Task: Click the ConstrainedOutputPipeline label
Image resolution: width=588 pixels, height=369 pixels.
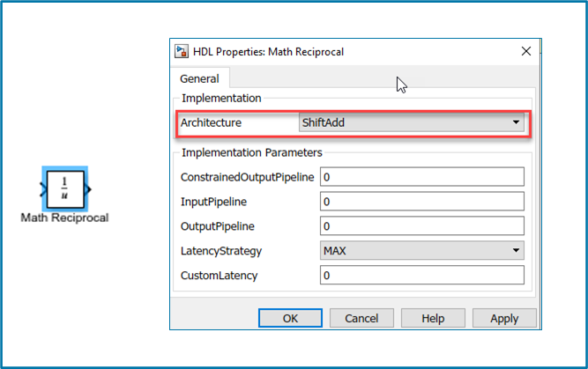Action: 248,177
